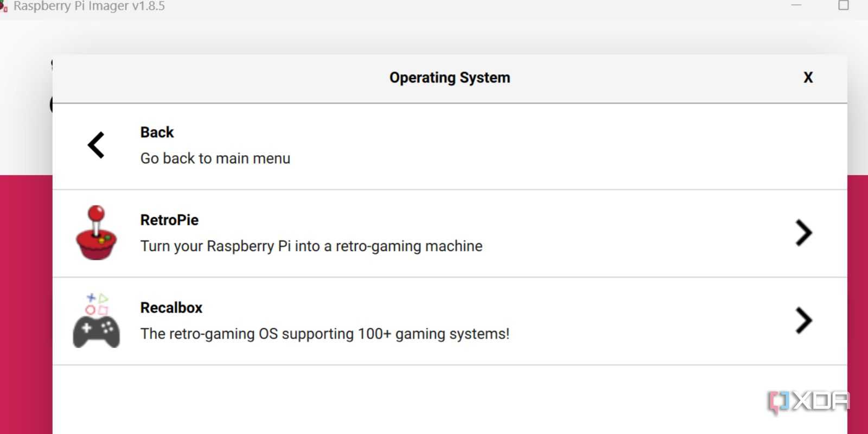This screenshot has width=868, height=434.
Task: Click the back arrow icon
Action: 96,145
